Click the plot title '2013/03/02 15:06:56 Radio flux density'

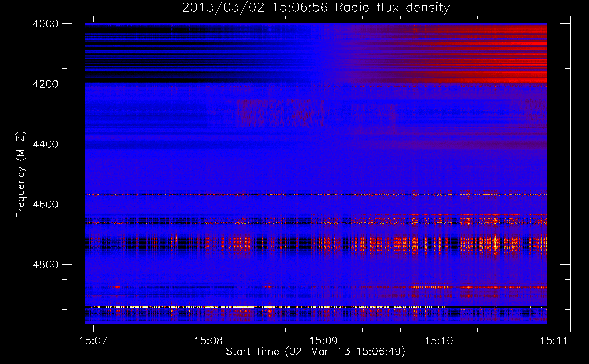(316, 8)
